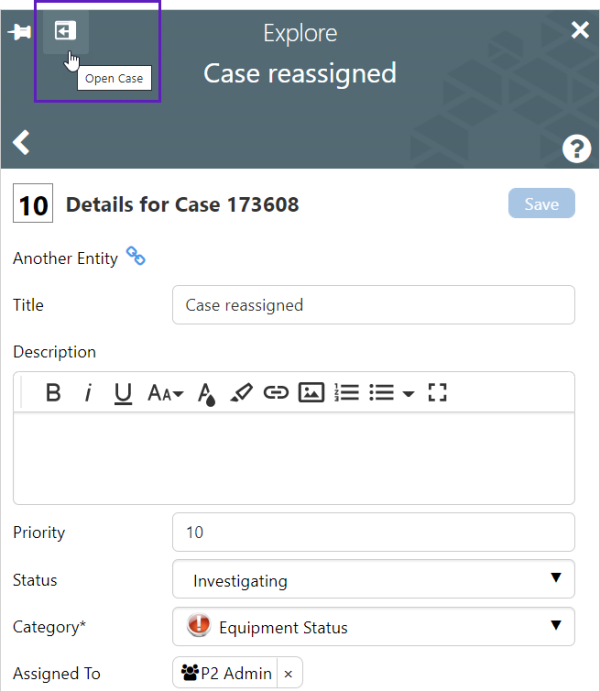Click the Save button
Screen dimensions: 600x692
(541, 204)
